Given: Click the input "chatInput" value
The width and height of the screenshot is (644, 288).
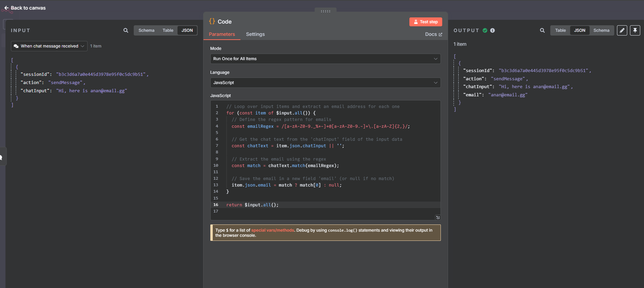Looking at the screenshot, I should point(92,91).
